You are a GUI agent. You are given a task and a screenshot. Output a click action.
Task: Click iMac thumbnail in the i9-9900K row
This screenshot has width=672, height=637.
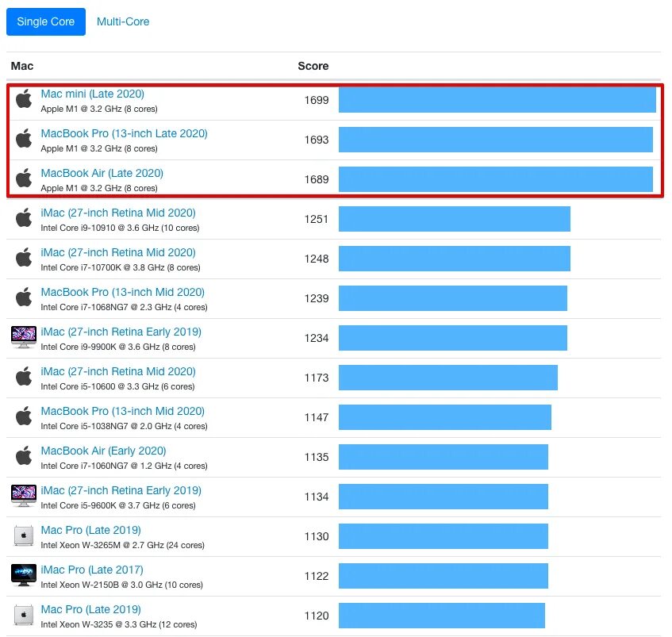pos(24,337)
